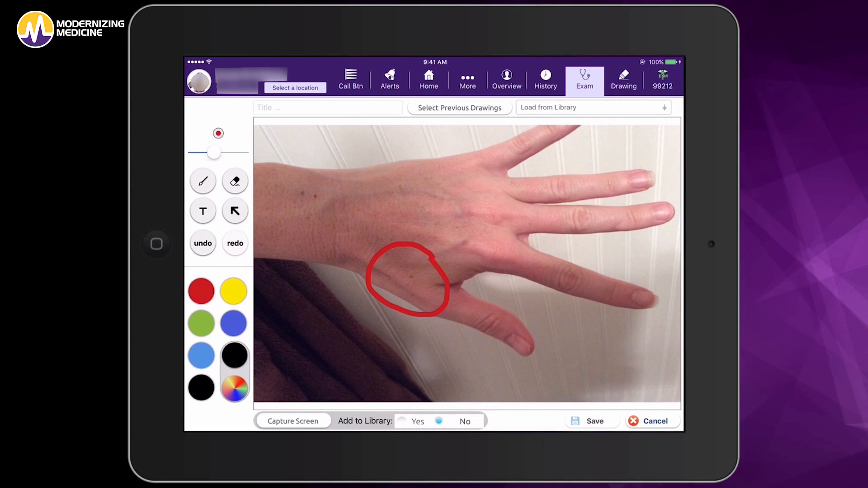Screen dimensions: 868x488
Task: Switch to the Overview tab
Action: [x=506, y=80]
